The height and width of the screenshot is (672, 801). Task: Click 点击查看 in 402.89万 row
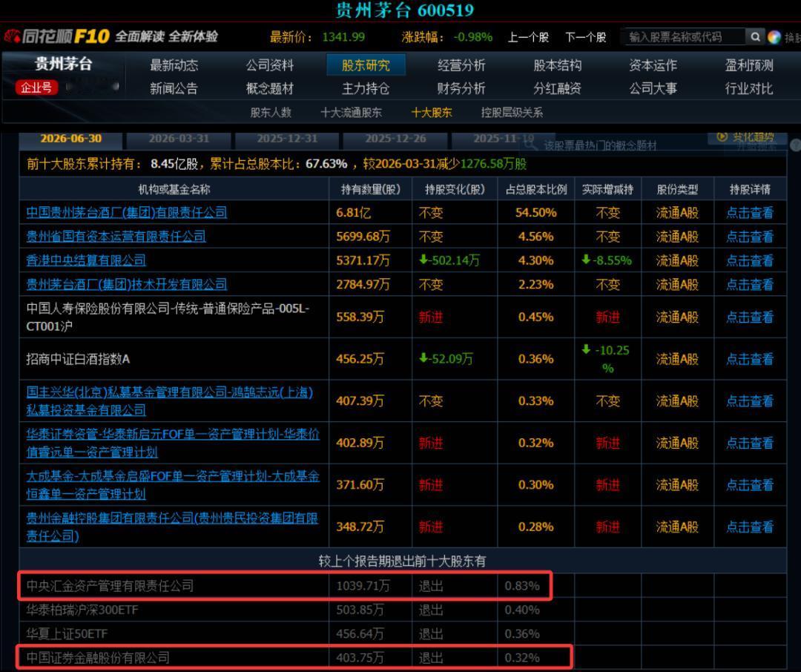(749, 443)
